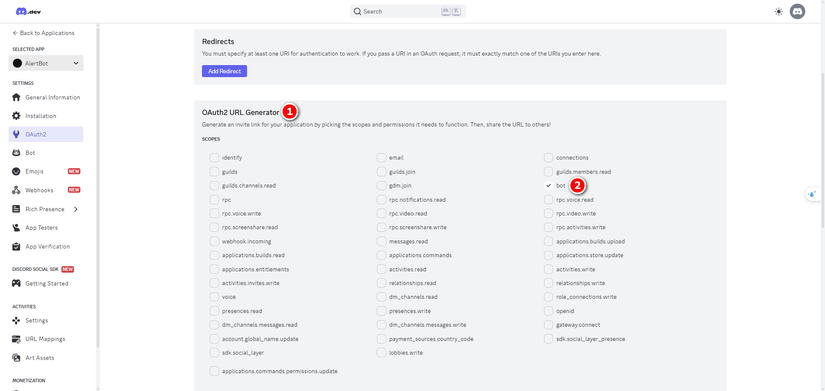Click the Installation gear icon
The height and width of the screenshot is (391, 825).
point(16,116)
